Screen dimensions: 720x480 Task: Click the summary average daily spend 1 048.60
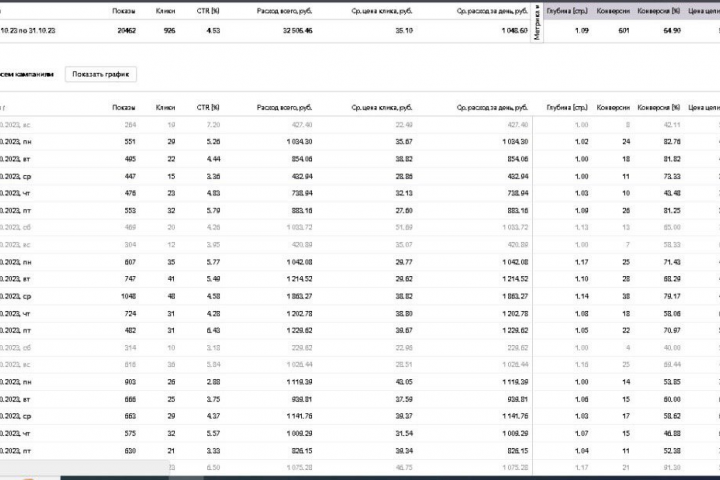pos(515,31)
